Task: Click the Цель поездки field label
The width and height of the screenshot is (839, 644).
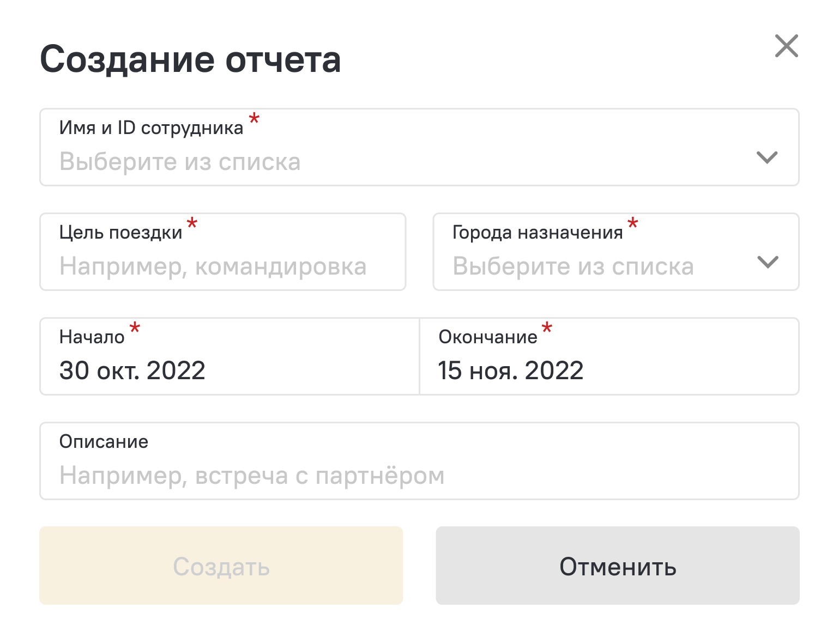Action: click(120, 233)
